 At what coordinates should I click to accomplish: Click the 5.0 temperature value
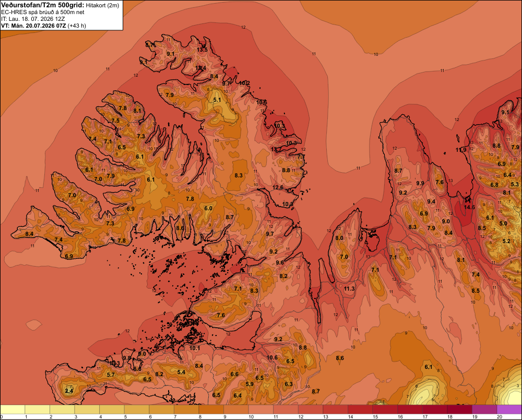tap(503, 224)
